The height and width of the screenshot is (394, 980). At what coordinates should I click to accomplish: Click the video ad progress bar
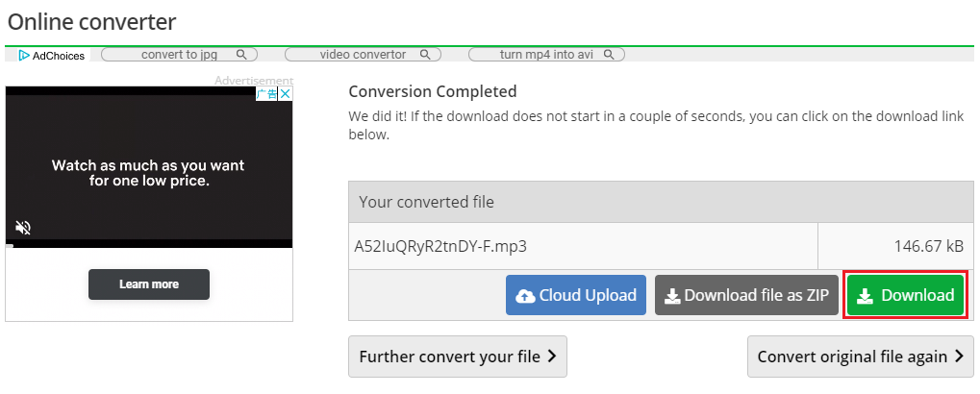pyautogui.click(x=149, y=246)
